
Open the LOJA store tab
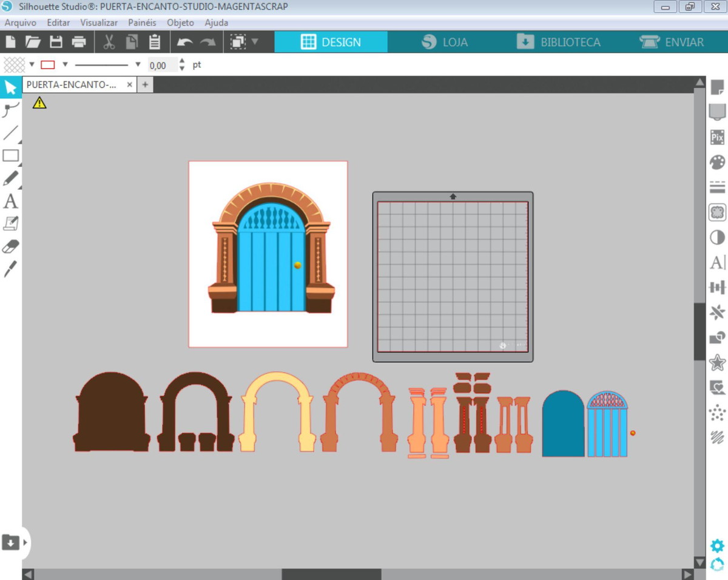(x=445, y=42)
